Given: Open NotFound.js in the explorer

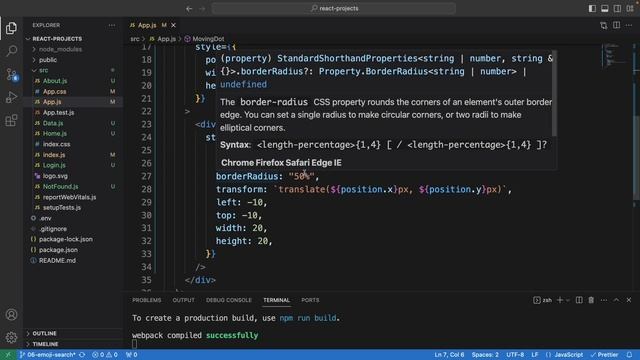Looking at the screenshot, I should pos(60,187).
